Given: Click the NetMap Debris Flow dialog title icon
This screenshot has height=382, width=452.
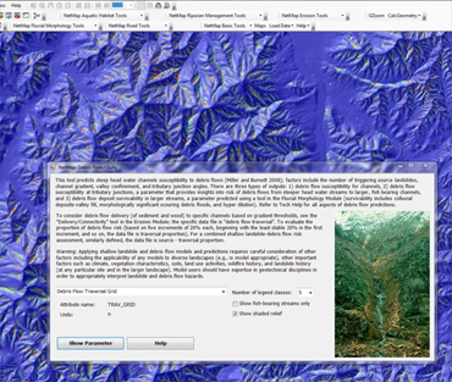Looking at the screenshot, I should (x=53, y=167).
